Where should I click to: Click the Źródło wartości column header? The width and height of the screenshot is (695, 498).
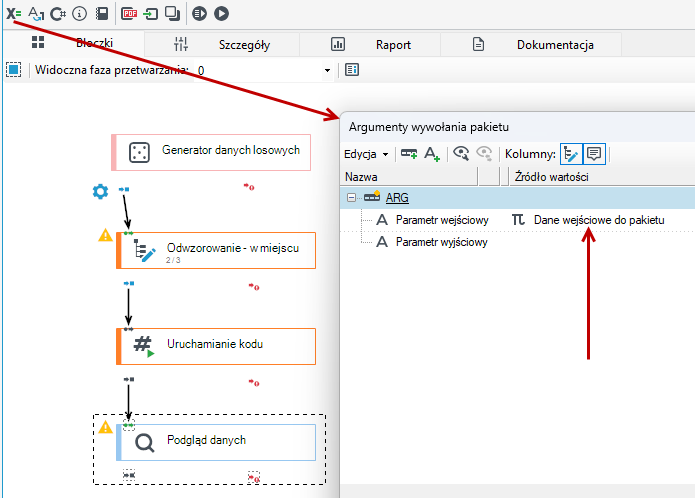click(602, 177)
